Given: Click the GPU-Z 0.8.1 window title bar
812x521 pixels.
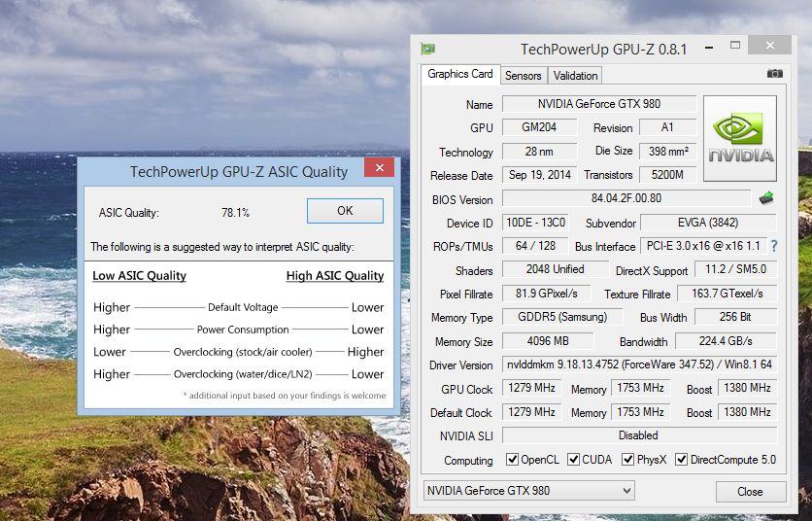Looking at the screenshot, I should click(x=603, y=50).
